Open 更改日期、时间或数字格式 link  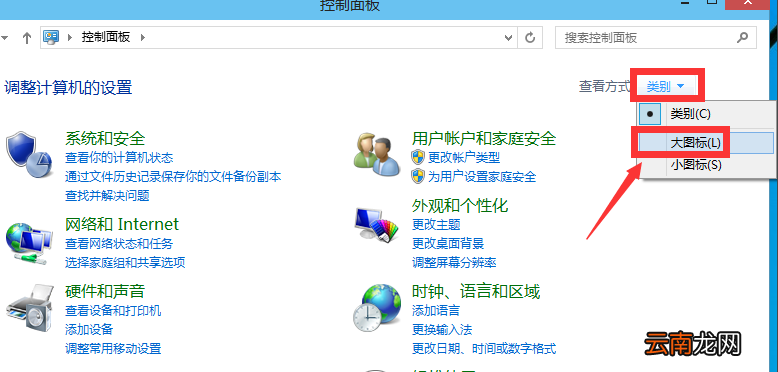point(484,349)
